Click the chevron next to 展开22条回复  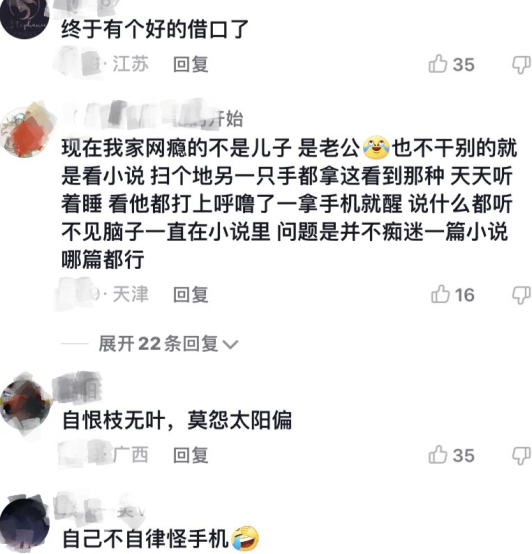point(231,344)
